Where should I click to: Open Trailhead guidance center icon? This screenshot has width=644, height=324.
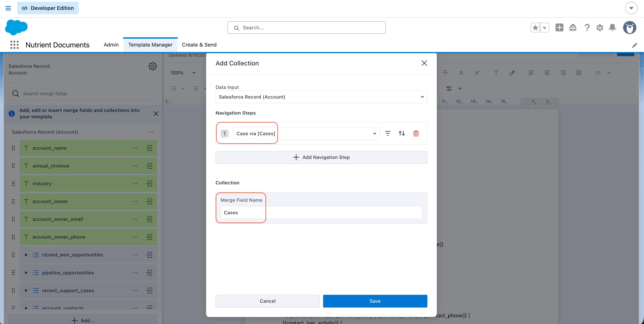click(573, 27)
